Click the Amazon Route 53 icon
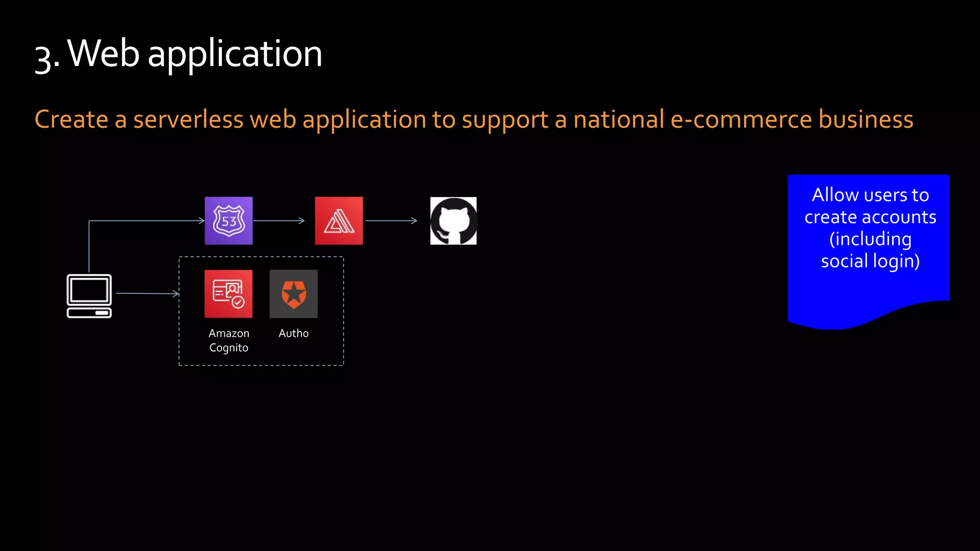This screenshot has height=551, width=980. [229, 220]
